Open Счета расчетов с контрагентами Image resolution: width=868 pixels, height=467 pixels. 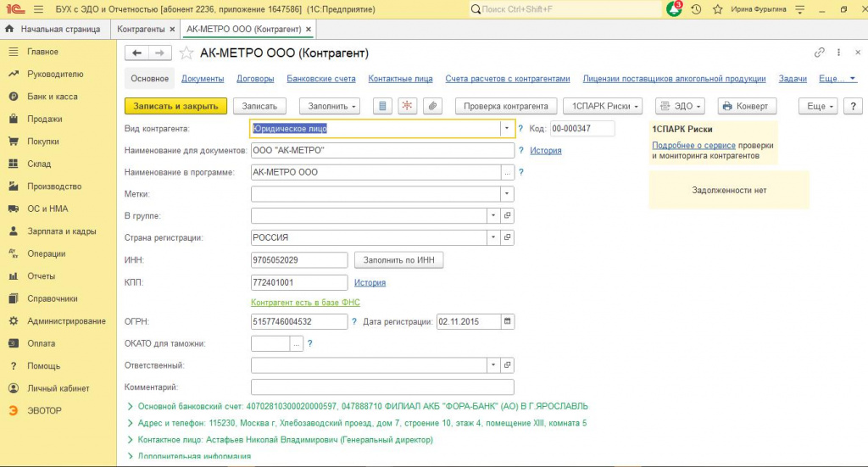click(508, 79)
